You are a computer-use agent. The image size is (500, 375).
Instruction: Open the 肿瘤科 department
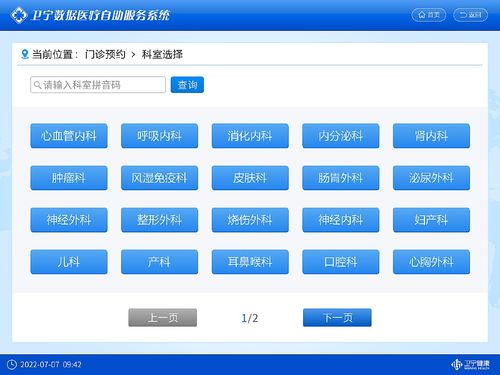[x=69, y=178]
